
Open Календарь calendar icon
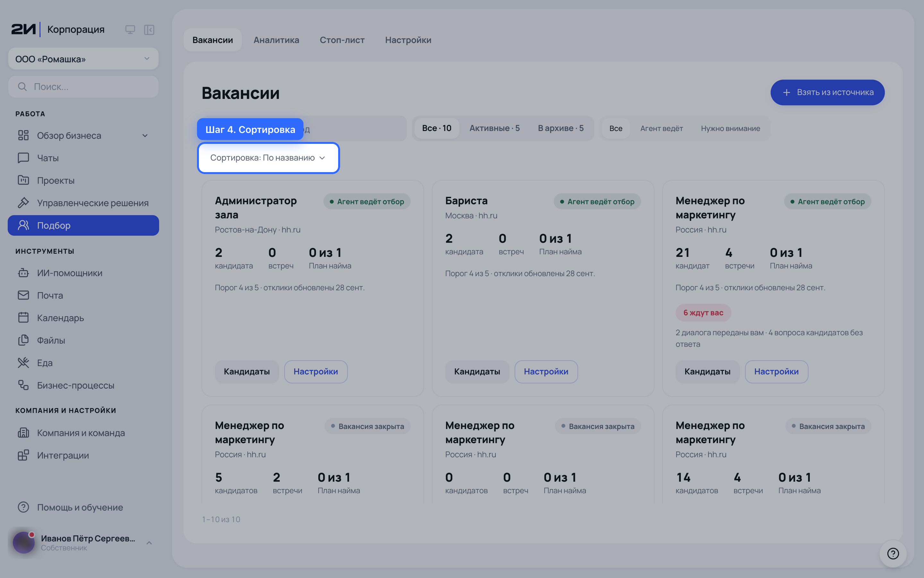23,318
